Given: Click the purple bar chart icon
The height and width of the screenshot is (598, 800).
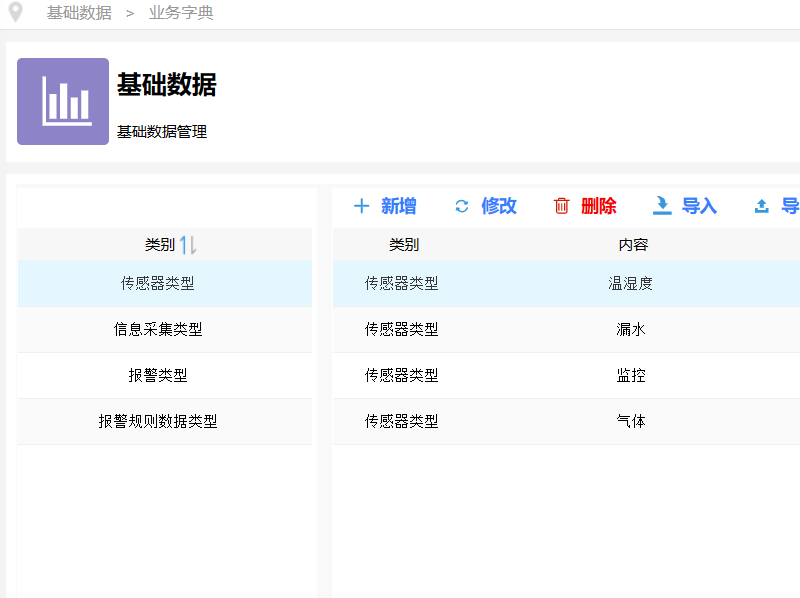Looking at the screenshot, I should coord(62,101).
